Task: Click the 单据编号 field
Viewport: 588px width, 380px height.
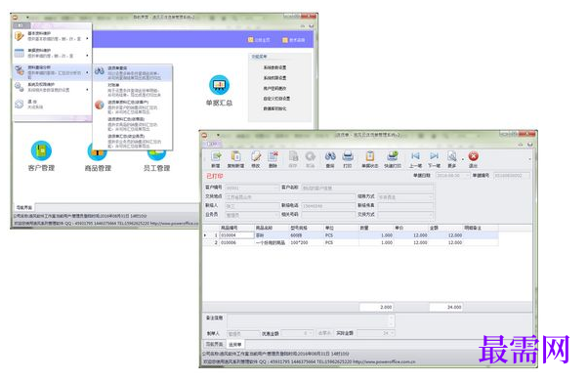Action: [x=512, y=175]
